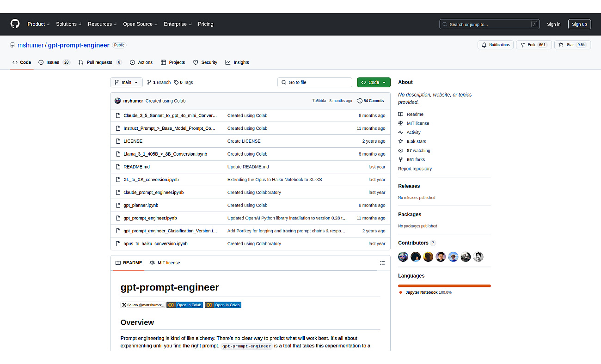Open the Pull requests tab
601x364 pixels.
[100, 62]
